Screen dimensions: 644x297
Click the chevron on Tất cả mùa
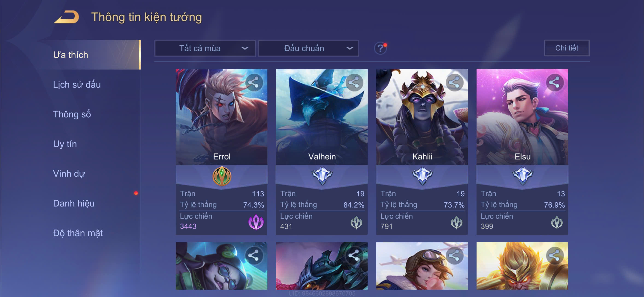coord(245,48)
